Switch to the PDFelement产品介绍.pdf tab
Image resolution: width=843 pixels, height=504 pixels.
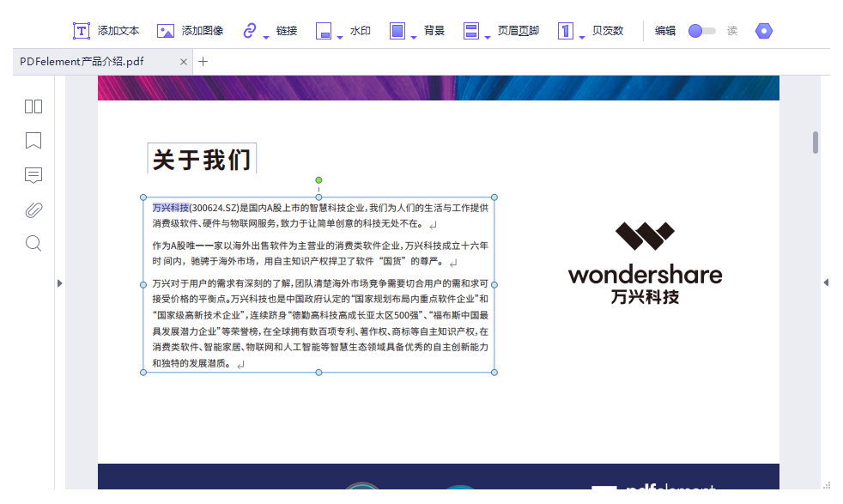[x=94, y=62]
